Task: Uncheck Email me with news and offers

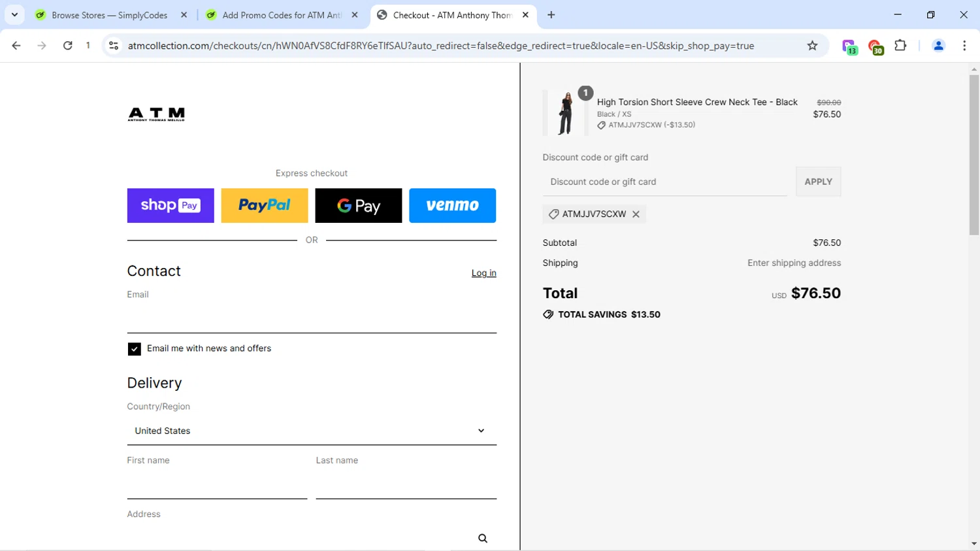Action: (x=135, y=349)
